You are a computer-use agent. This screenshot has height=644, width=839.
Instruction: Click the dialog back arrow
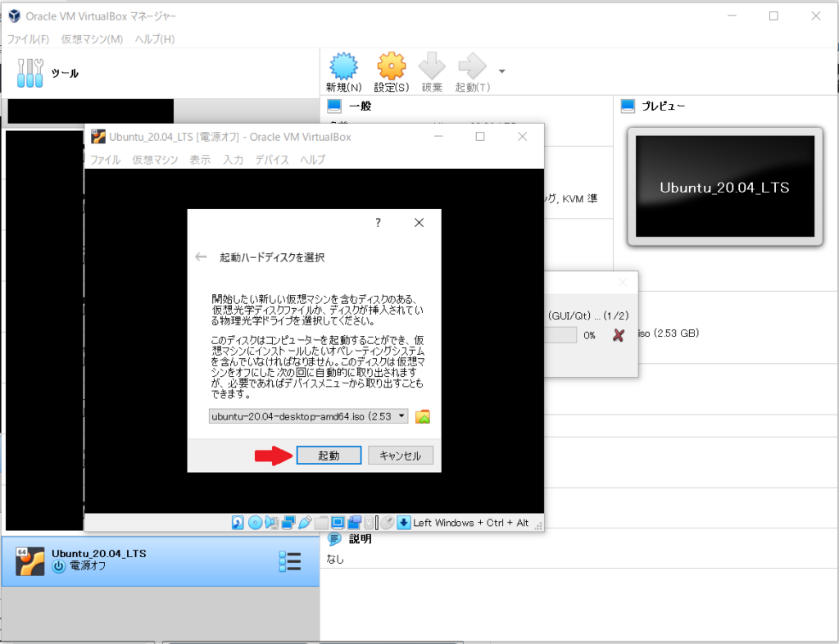(x=202, y=257)
